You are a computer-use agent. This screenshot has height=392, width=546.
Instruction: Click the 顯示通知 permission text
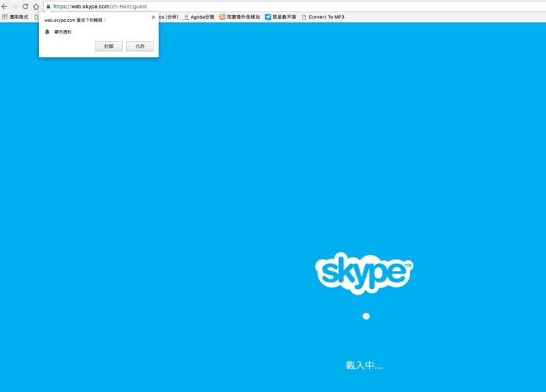pos(63,31)
